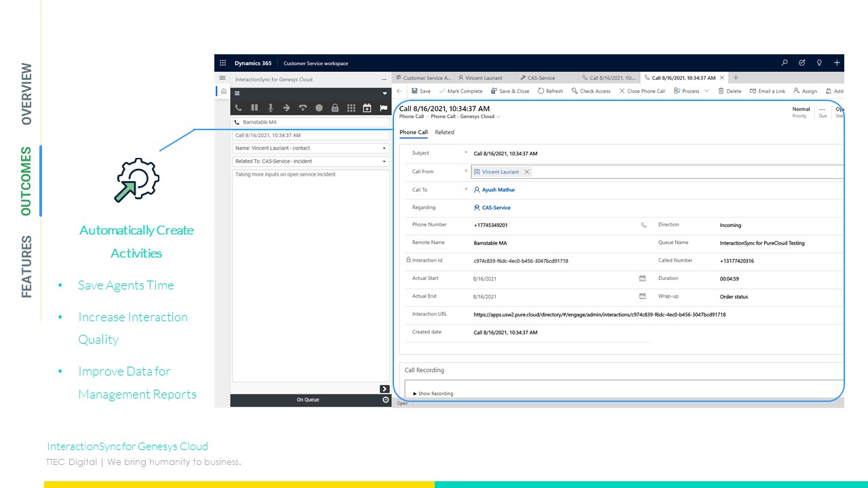Click the Mark Complete button
The height and width of the screenshot is (488, 868).
(460, 91)
